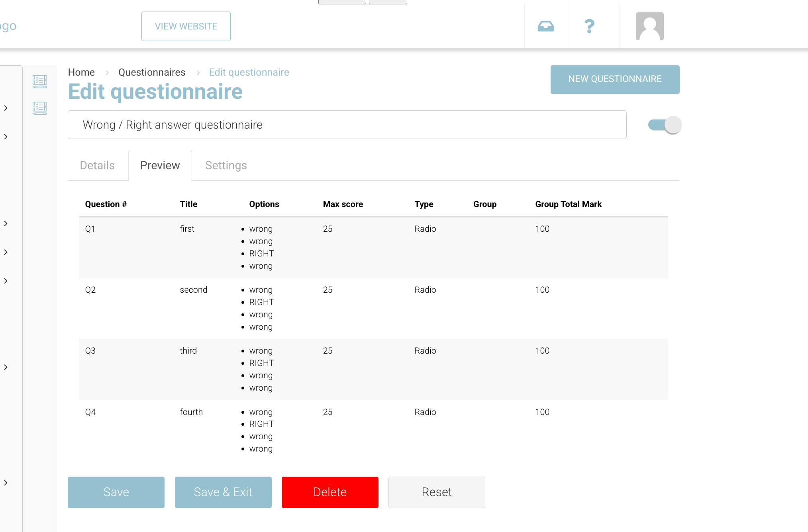Screen dimensions: 808x532
Task: Switch to the Details tab
Action: [97, 165]
